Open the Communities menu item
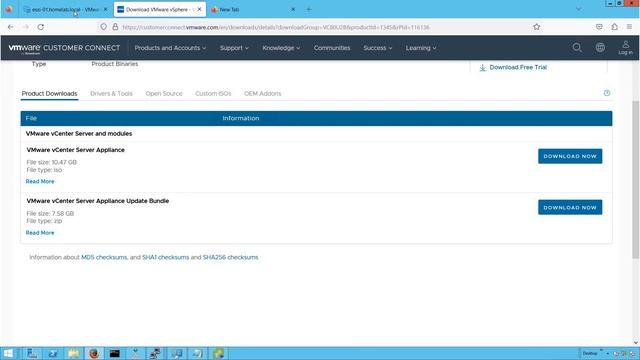Screen dimensions: 640x360 [332, 48]
